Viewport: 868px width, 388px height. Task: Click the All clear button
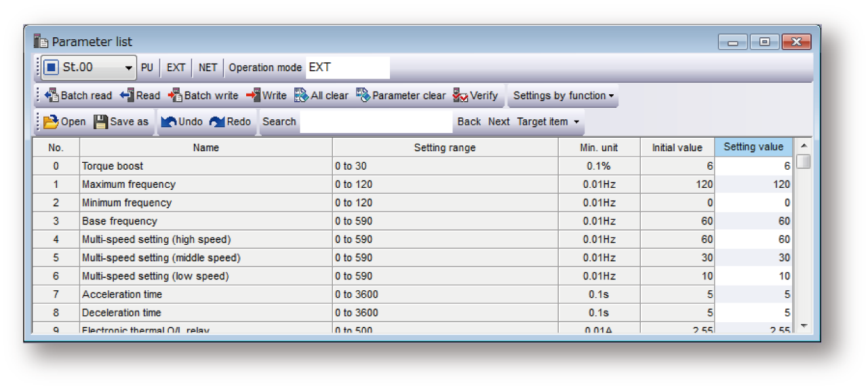[321, 96]
